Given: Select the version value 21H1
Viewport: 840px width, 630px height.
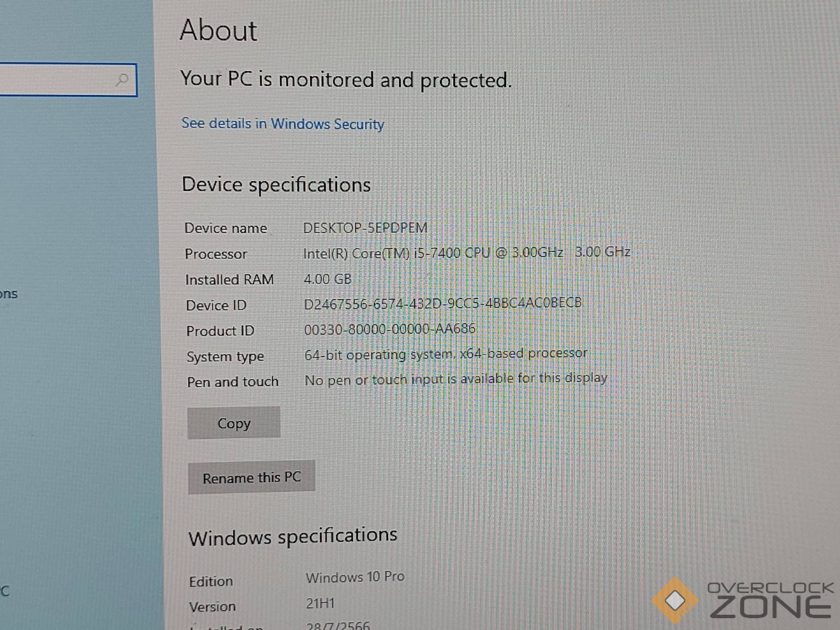Looking at the screenshot, I should click(320, 603).
